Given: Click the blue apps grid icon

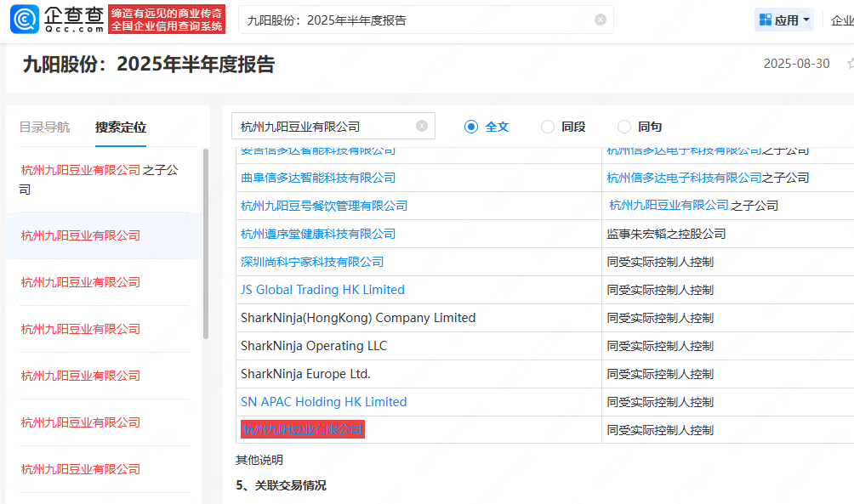Looking at the screenshot, I should coord(766,20).
